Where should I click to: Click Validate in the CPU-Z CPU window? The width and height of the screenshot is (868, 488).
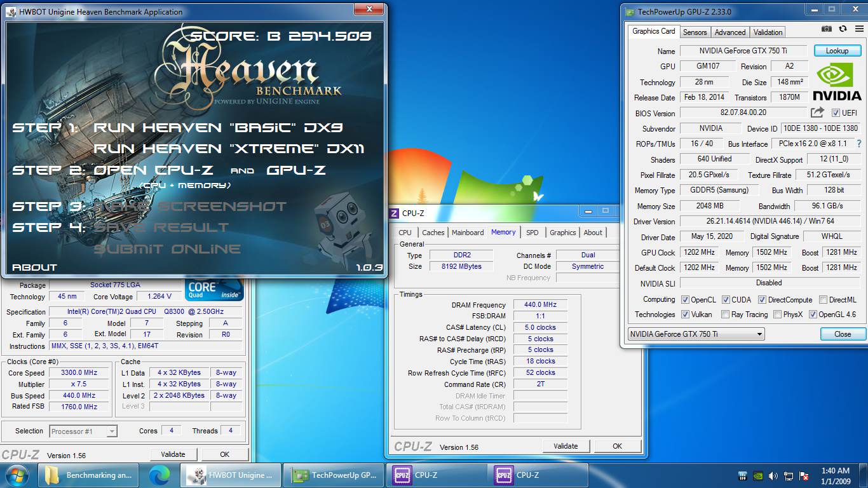[x=173, y=454]
